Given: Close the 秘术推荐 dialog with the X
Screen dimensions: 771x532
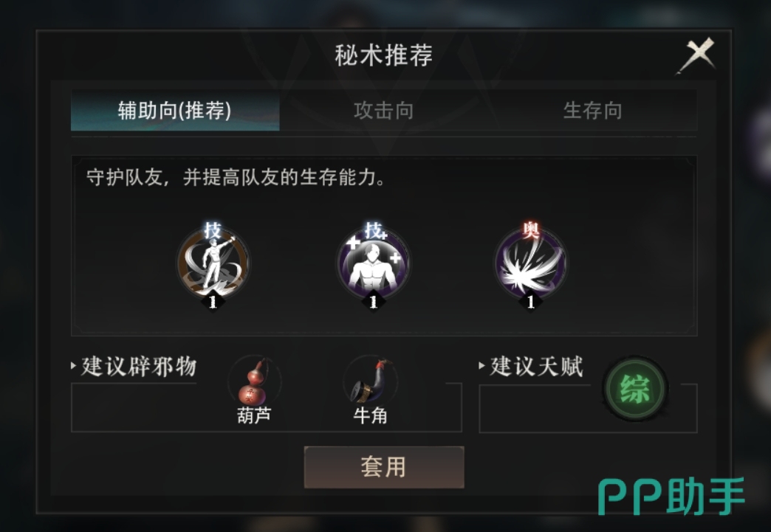Looking at the screenshot, I should (697, 55).
